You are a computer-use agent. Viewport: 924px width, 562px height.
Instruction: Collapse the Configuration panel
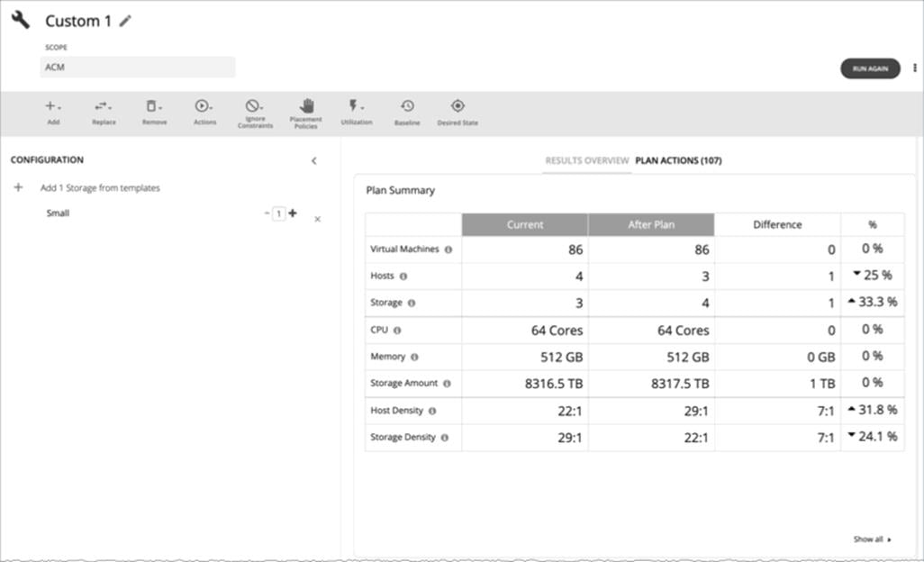pos(313,160)
